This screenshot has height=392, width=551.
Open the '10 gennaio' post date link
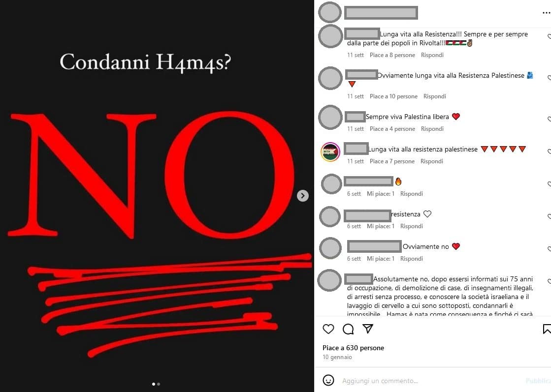pyautogui.click(x=337, y=357)
